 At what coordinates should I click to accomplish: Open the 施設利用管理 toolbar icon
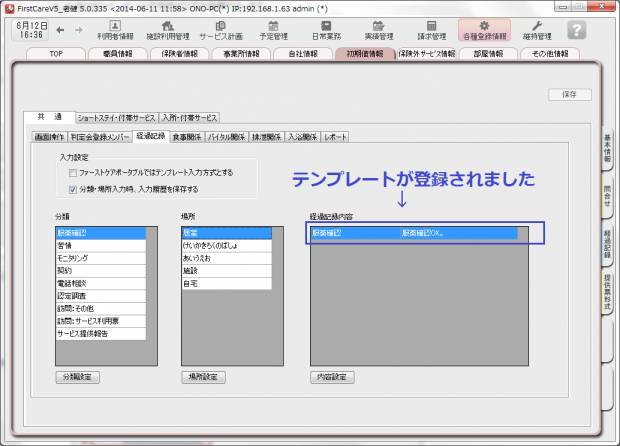pos(168,29)
